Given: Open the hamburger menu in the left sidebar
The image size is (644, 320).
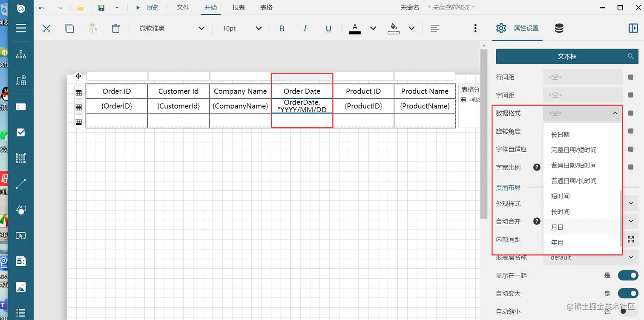Looking at the screenshot, I should tap(21, 28).
